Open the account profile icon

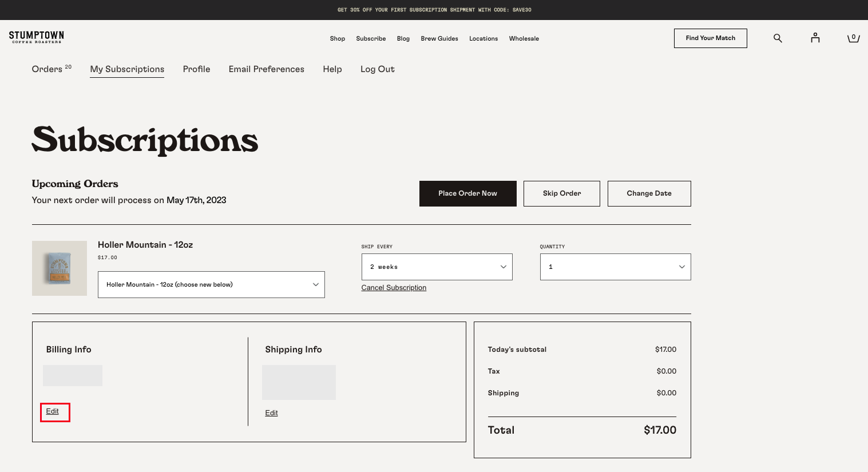click(815, 38)
